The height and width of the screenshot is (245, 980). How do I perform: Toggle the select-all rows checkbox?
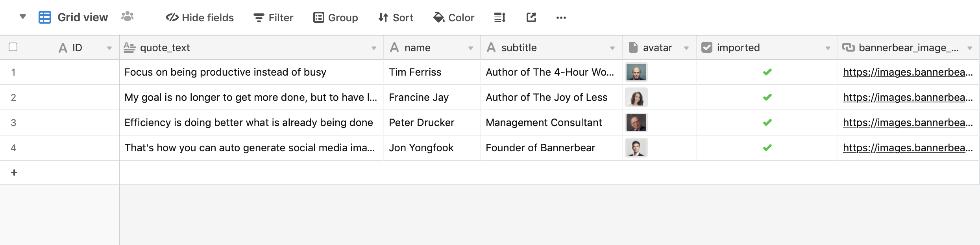[13, 47]
